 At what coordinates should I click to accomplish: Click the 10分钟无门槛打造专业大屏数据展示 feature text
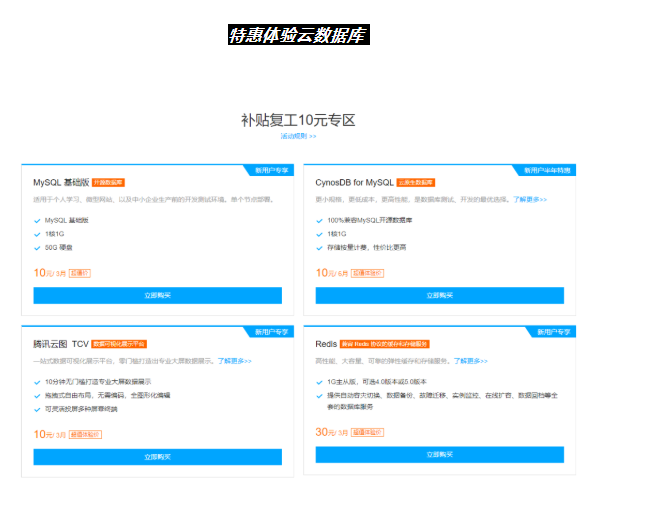(98, 382)
